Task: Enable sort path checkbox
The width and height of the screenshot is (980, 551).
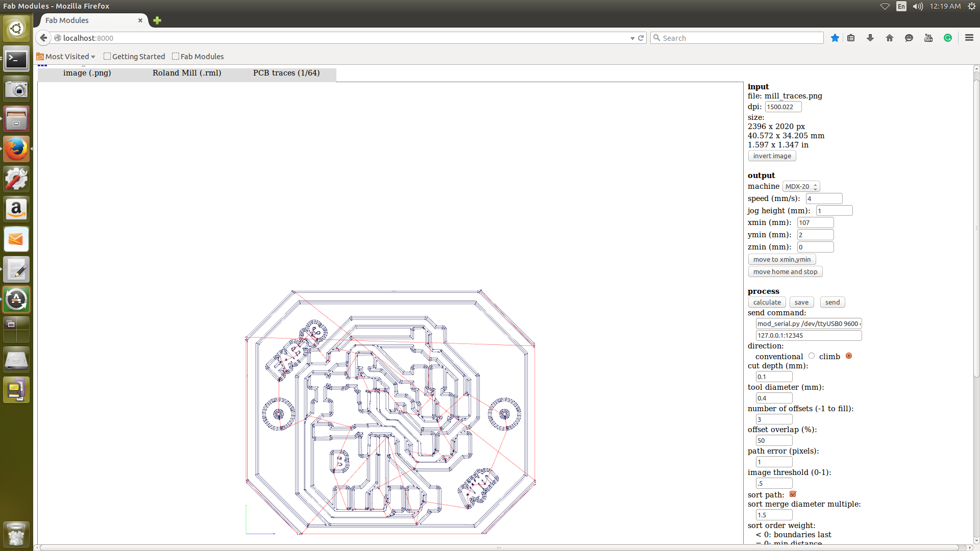Action: tap(793, 494)
